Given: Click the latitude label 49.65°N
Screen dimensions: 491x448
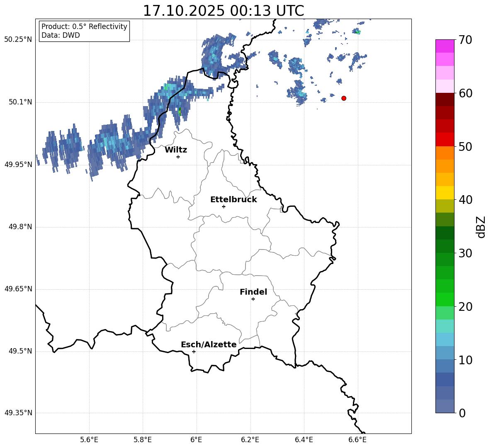Looking at the screenshot, I should tap(18, 289).
